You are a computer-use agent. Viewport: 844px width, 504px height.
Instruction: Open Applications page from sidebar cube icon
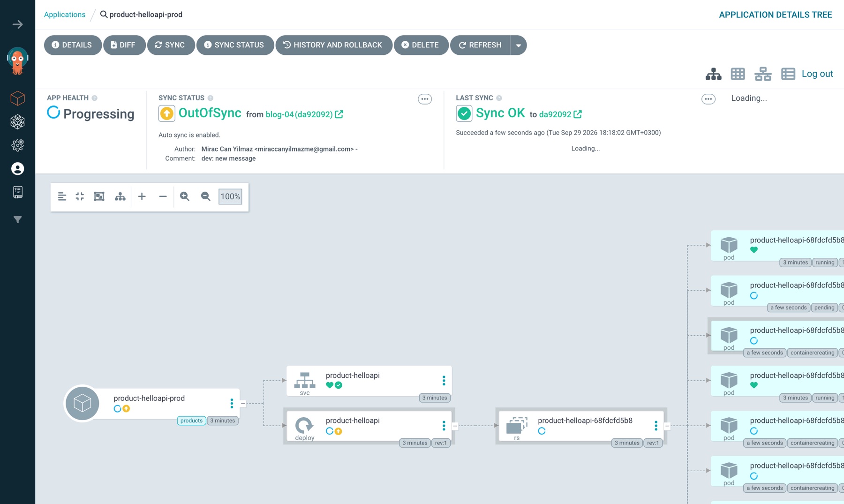point(17,98)
